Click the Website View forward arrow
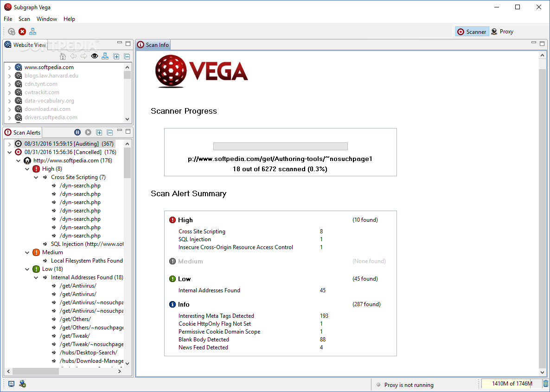The height and width of the screenshot is (392, 550). (x=84, y=56)
